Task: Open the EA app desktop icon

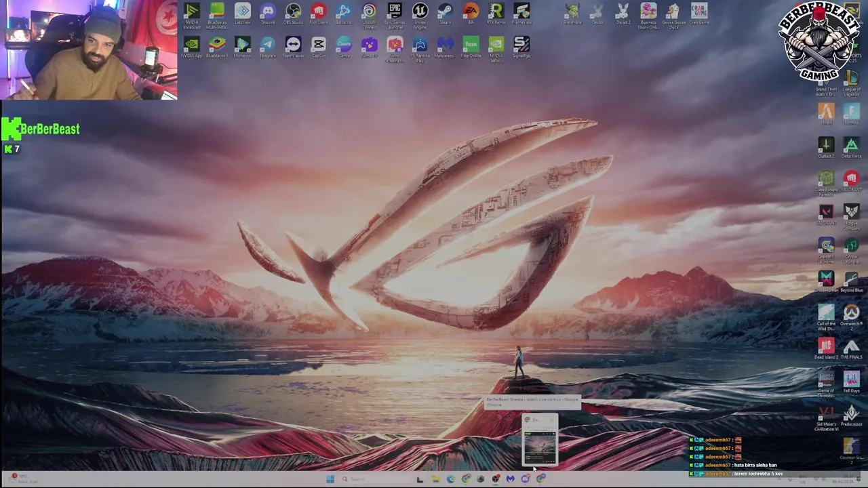Action: (x=471, y=14)
